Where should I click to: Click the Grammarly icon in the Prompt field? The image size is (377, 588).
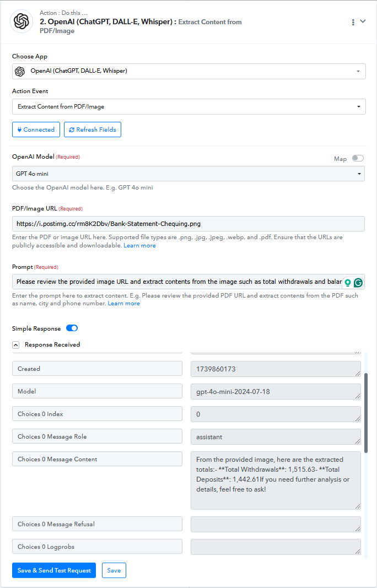[358, 283]
